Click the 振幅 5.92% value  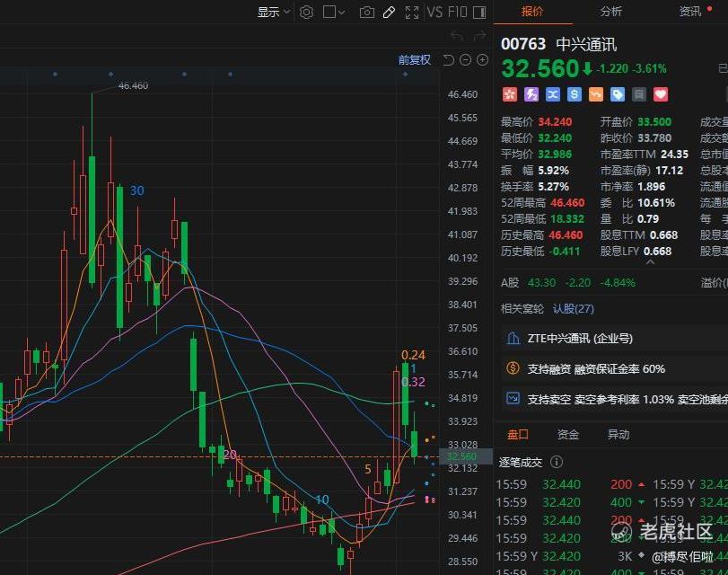(x=554, y=171)
